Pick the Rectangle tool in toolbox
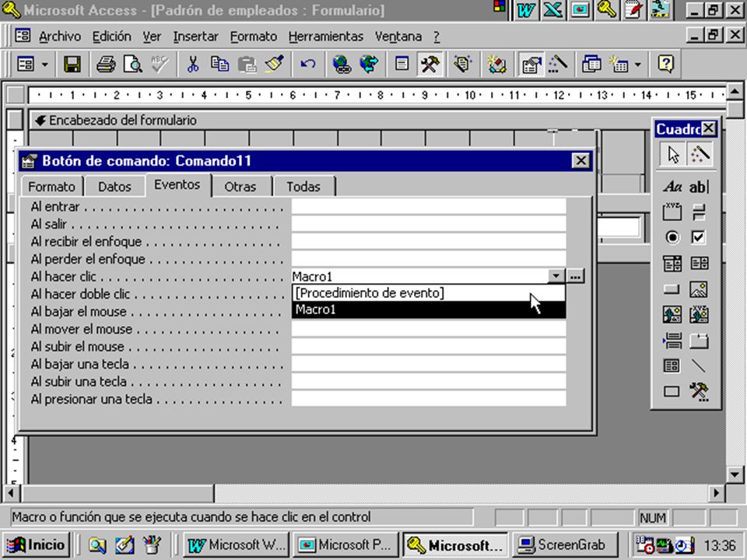 point(672,391)
